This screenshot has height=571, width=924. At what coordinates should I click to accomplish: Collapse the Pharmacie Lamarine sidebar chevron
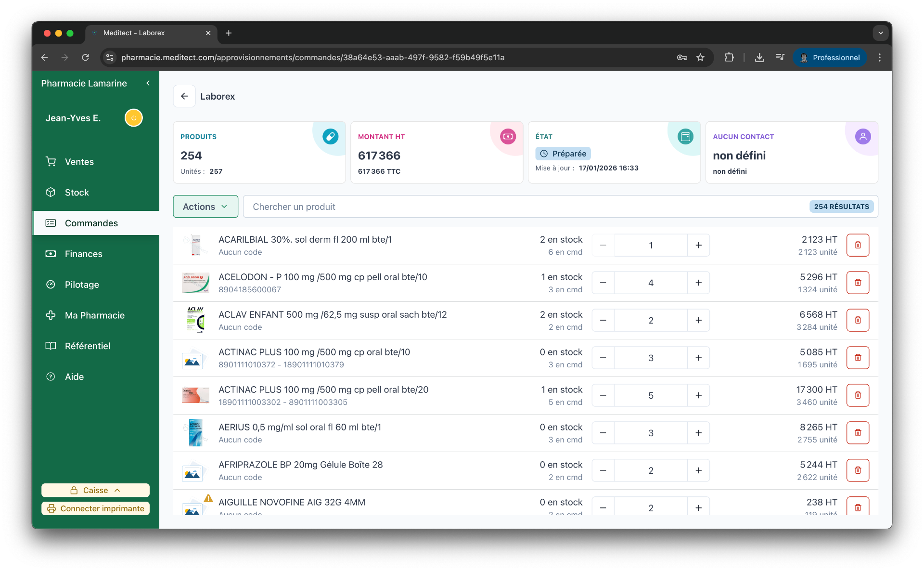point(148,83)
